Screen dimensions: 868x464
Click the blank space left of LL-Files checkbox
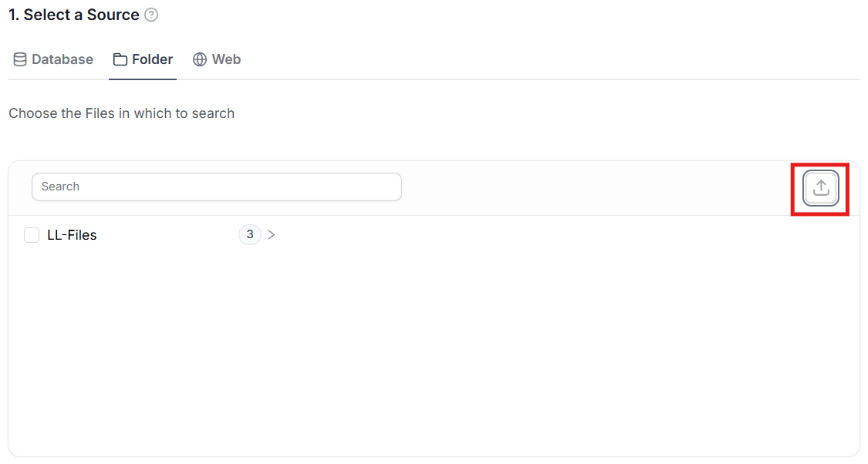click(16, 235)
